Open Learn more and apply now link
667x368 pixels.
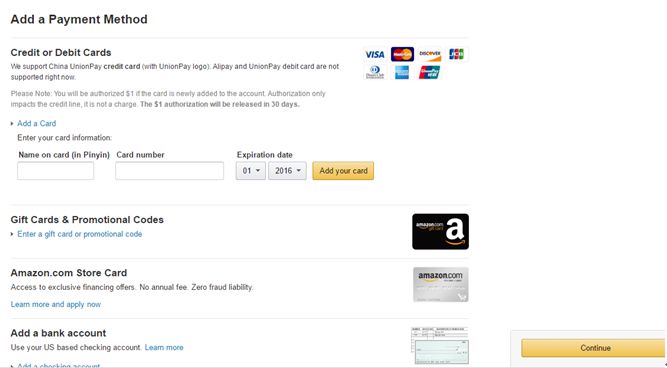(56, 305)
